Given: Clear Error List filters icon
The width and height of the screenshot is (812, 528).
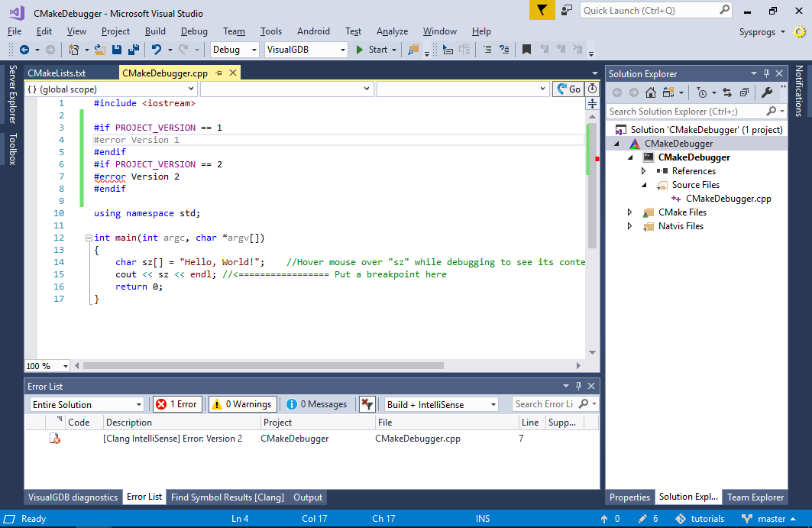Looking at the screenshot, I should (367, 404).
